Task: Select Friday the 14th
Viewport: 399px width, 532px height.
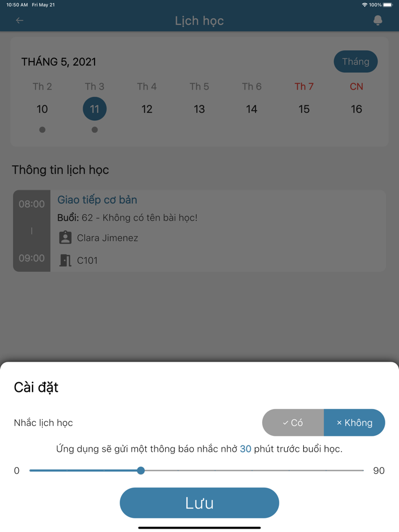Action: pyautogui.click(x=252, y=109)
